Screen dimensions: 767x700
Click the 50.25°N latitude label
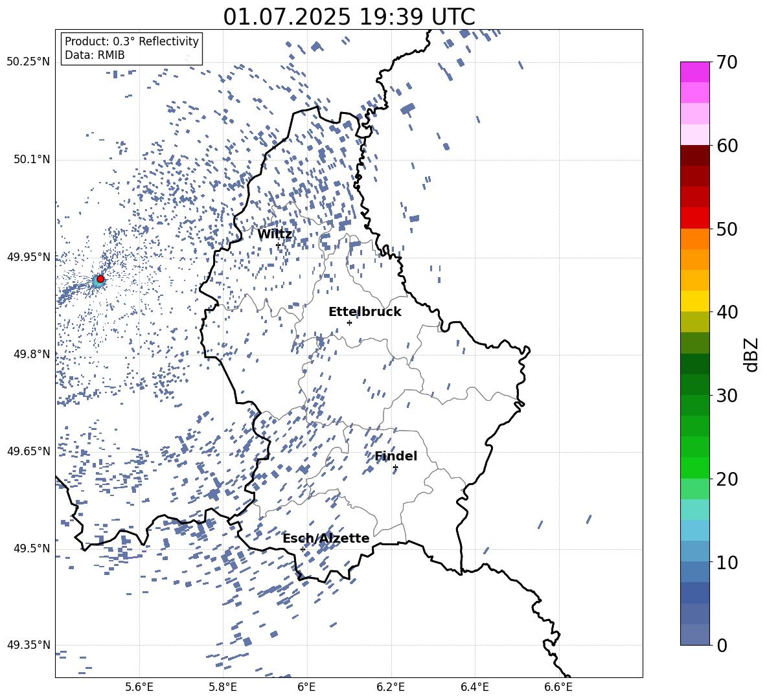(29, 62)
